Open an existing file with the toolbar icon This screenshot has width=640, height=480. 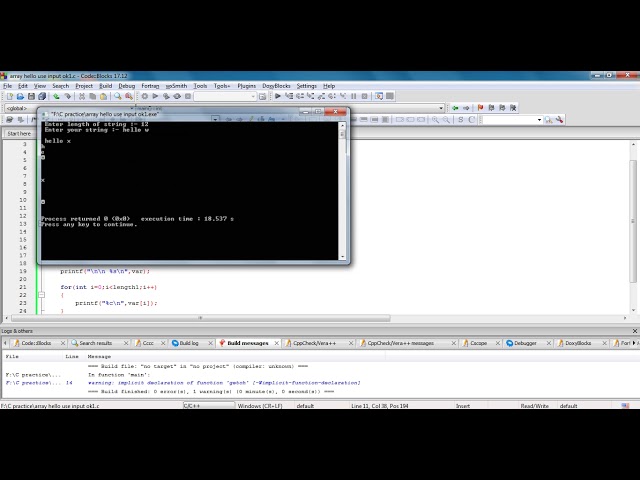pyautogui.click(x=20, y=96)
